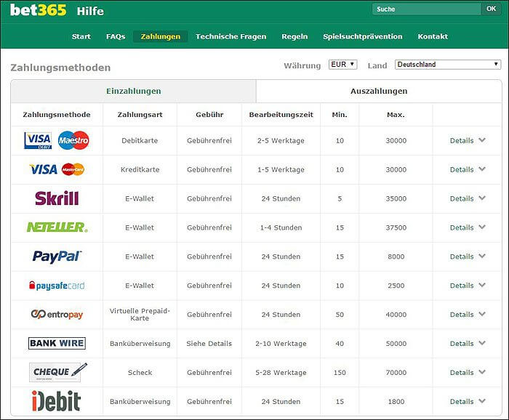Click the 'Virtuelle Prepaid-Karte' cell

tap(140, 314)
